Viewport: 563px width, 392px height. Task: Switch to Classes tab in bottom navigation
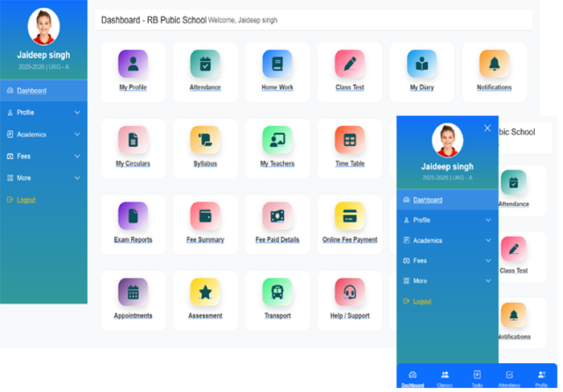[x=445, y=378]
